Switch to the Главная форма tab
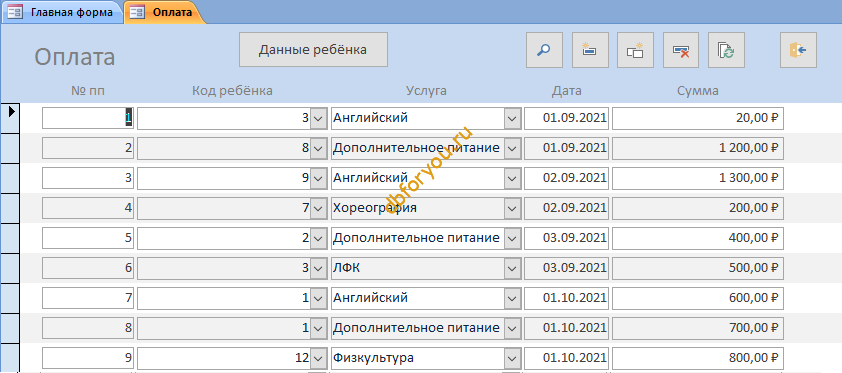The width and height of the screenshot is (842, 373). [62, 12]
